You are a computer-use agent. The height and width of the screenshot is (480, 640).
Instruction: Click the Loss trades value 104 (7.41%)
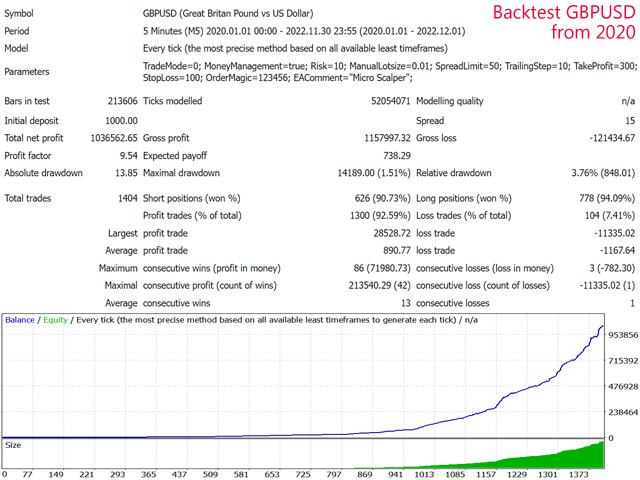tap(610, 216)
